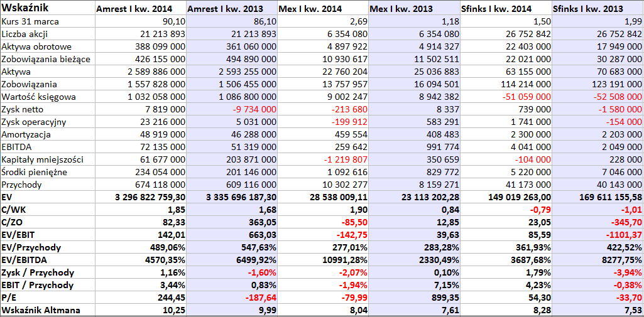This screenshot has height=317, width=644.
Task: Select the Wskaźnik header cell
Action: (47, 8)
